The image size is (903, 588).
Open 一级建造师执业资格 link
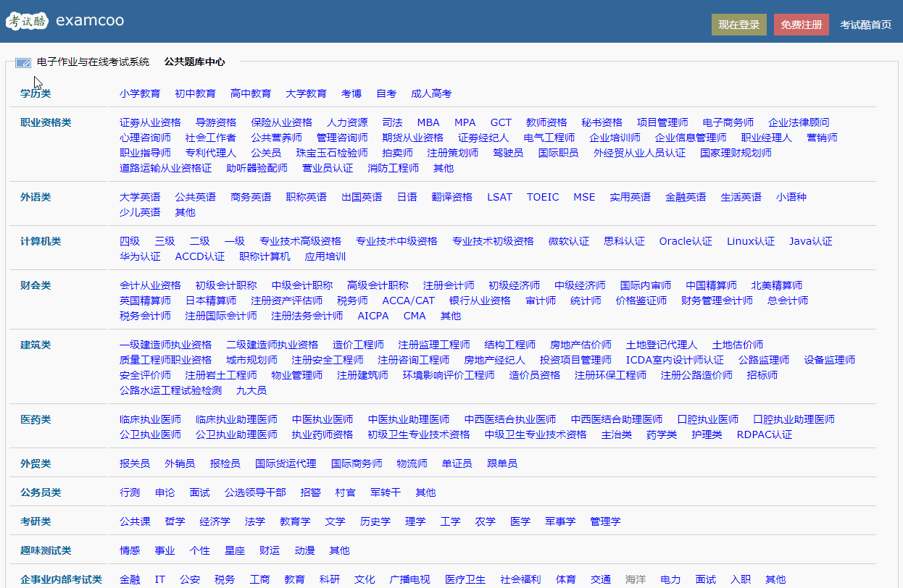pyautogui.click(x=165, y=345)
